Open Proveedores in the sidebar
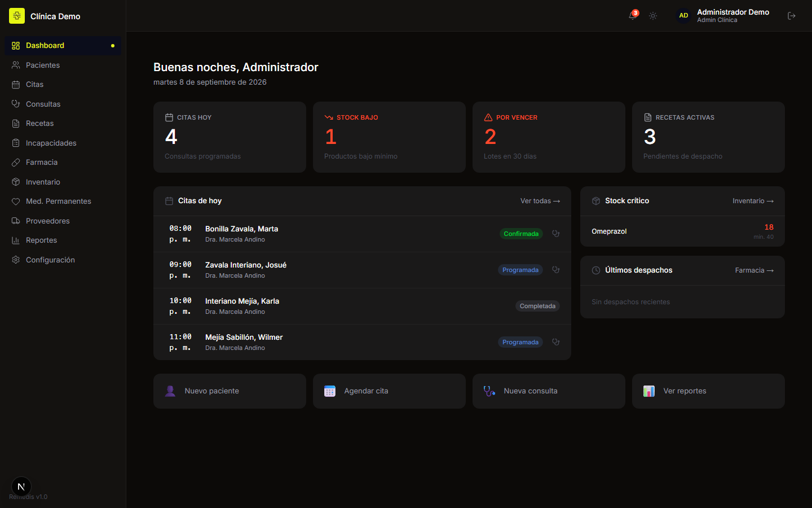Viewport: 812px width, 508px height. coord(63,221)
